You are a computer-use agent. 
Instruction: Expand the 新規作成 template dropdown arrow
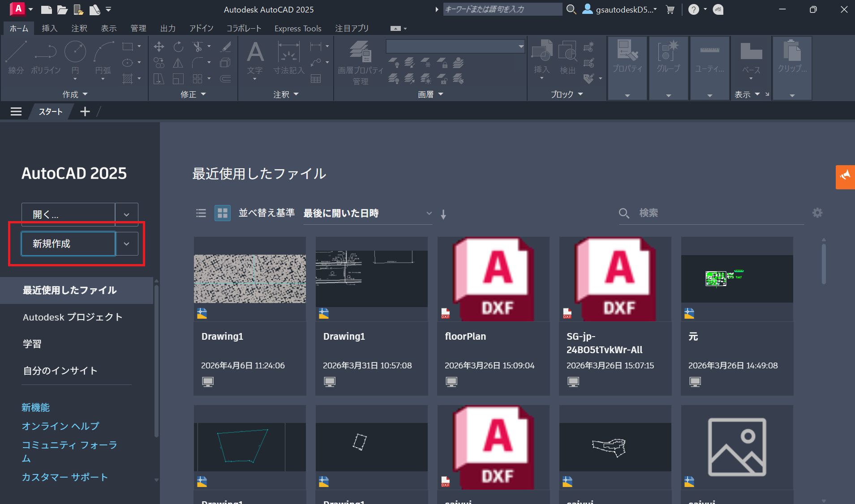(x=127, y=244)
